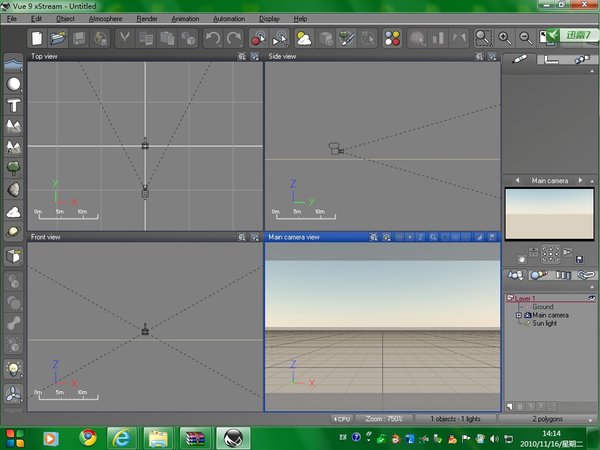Click the Zoom in magnifier icon
Screen dimensions: 600x450
(504, 38)
